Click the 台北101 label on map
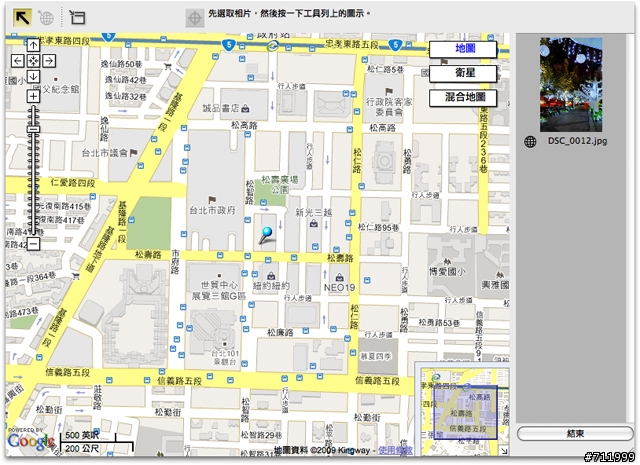 pos(224,354)
